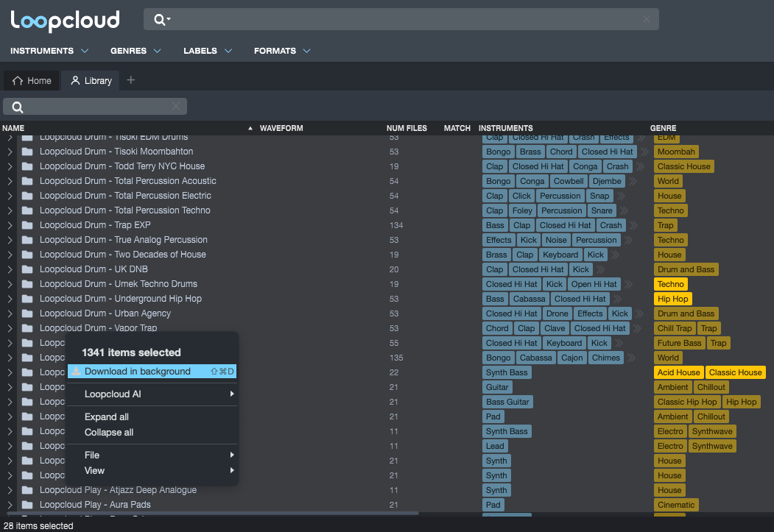Image resolution: width=774 pixels, height=532 pixels.
Task: Click the folder icon for Todd Terry NYC House
Action: click(28, 166)
